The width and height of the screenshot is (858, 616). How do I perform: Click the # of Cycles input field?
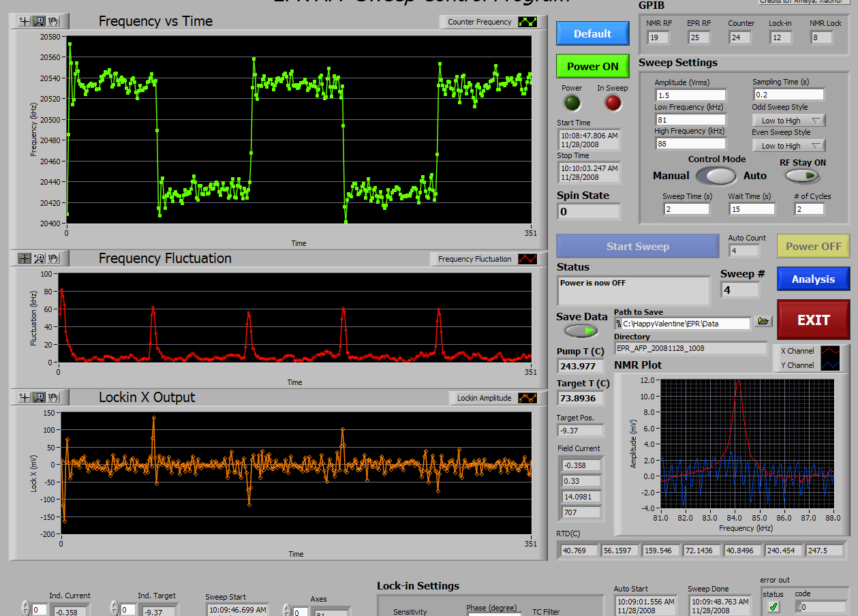(810, 209)
